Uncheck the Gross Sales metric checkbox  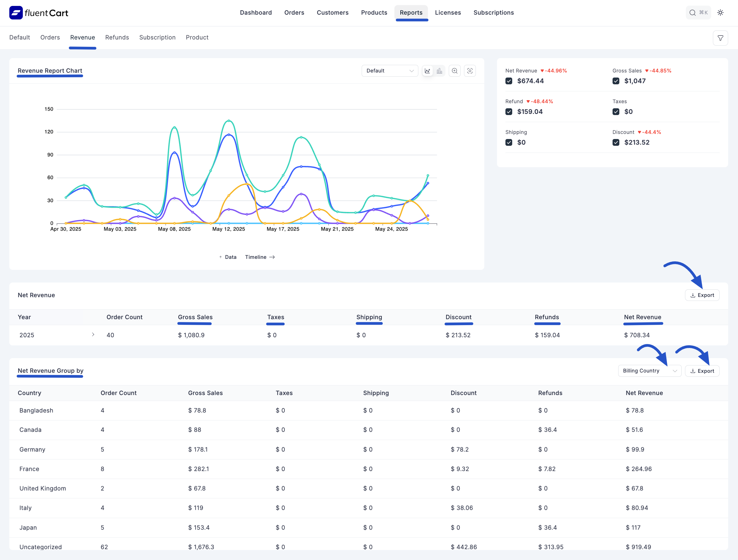pyautogui.click(x=616, y=81)
